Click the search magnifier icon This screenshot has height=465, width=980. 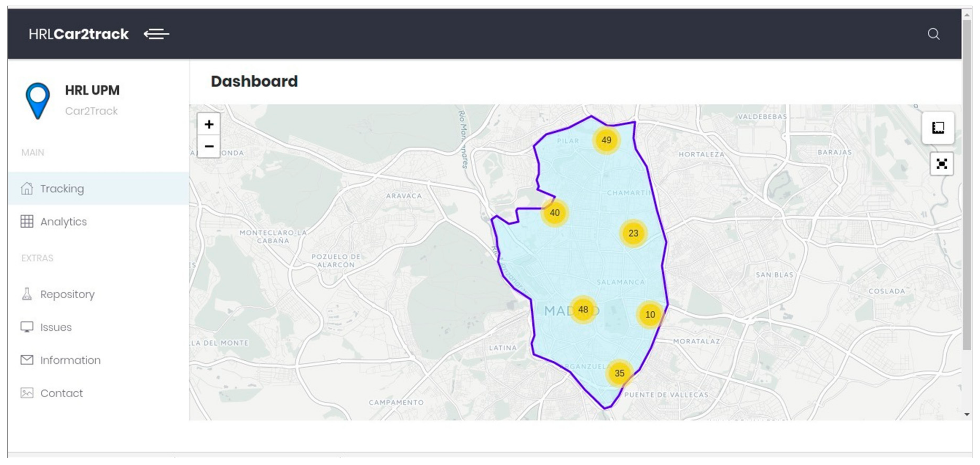(933, 34)
